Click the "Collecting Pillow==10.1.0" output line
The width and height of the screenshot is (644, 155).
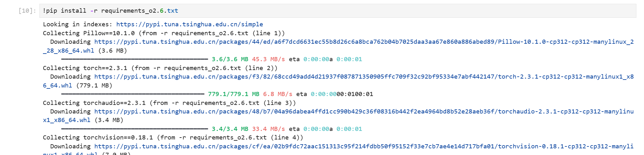point(164,33)
